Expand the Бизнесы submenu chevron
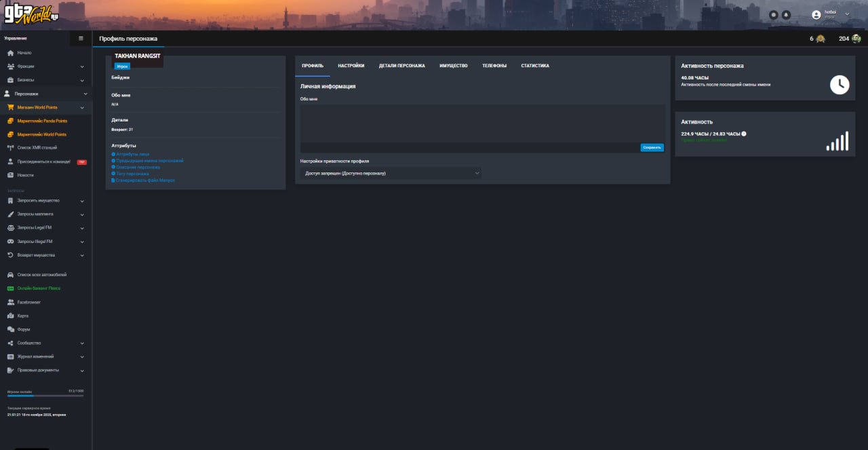 [82, 80]
